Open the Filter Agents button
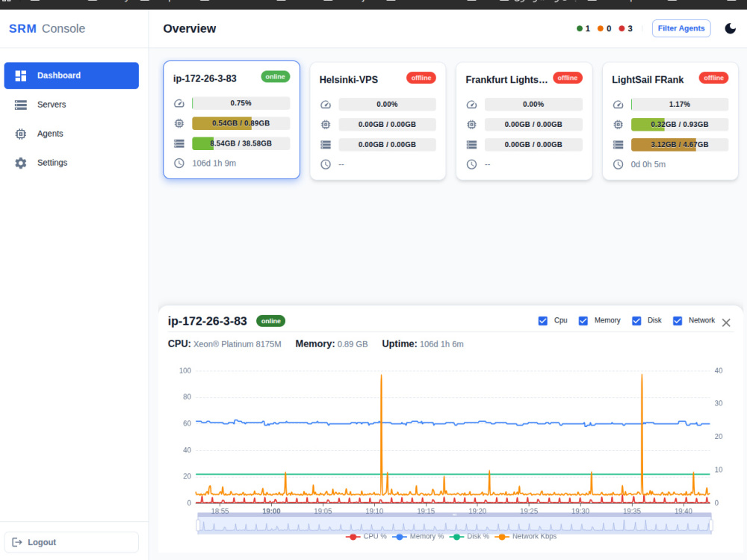This screenshot has height=560, width=747. (x=681, y=28)
